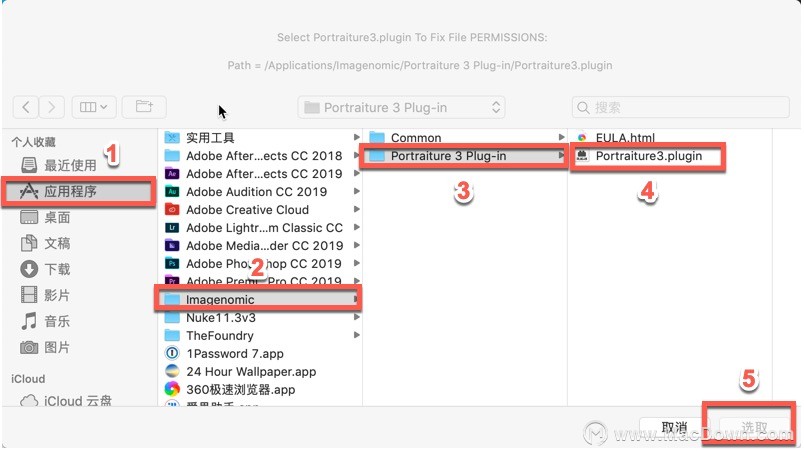
Task: Select 应用程序 in the sidebar
Action: tap(79, 192)
